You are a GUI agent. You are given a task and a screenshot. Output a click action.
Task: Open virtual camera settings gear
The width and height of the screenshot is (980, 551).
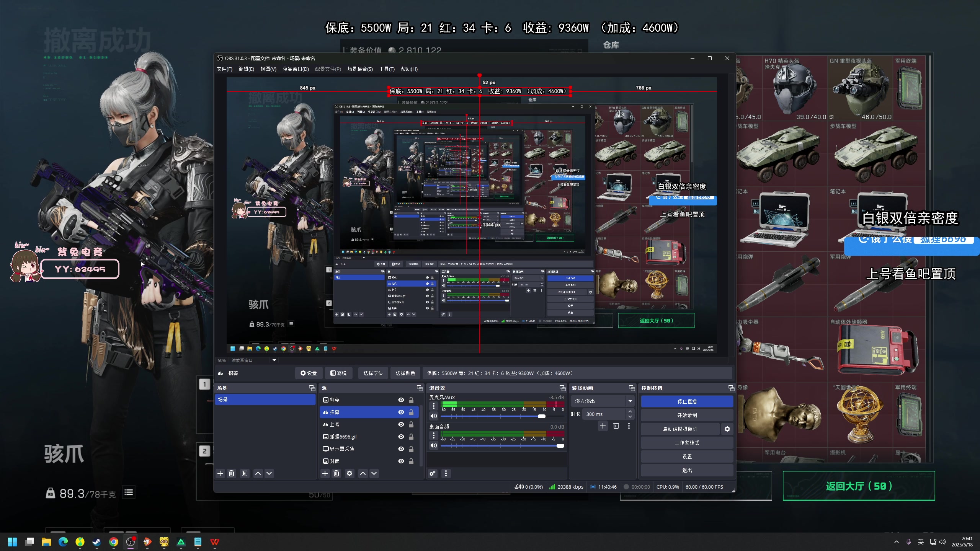coord(727,429)
